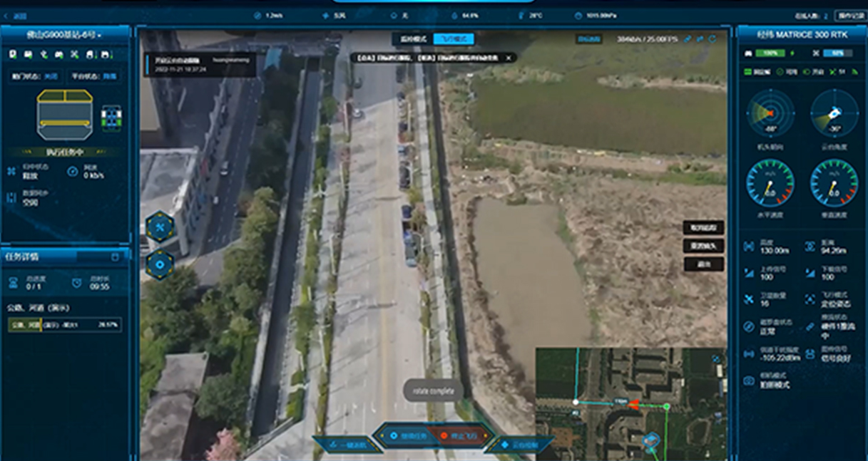Image resolution: width=868 pixels, height=461 pixels.
Task: Switch to the flight mode tab
Action: click(453, 39)
